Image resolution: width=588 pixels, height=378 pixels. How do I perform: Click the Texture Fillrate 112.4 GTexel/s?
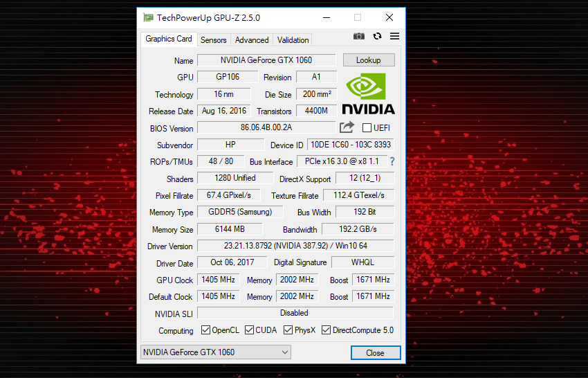pyautogui.click(x=359, y=195)
